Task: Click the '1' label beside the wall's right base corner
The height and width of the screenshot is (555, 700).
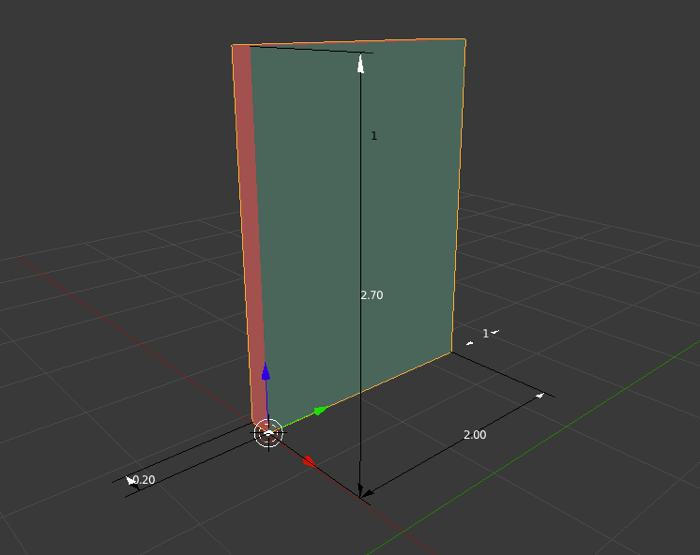Action: (x=486, y=334)
